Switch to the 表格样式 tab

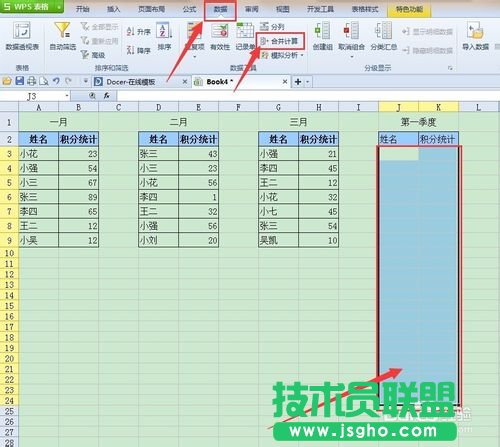(x=365, y=9)
